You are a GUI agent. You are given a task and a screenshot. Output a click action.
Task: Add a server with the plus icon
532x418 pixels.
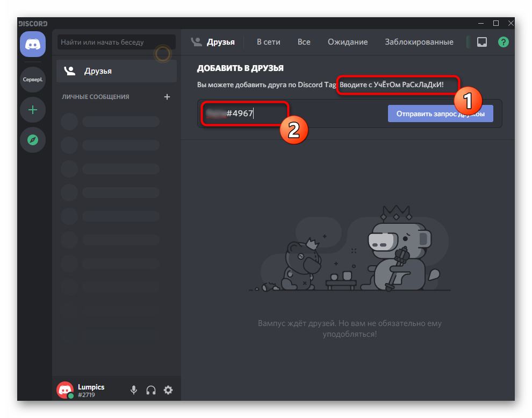[33, 110]
